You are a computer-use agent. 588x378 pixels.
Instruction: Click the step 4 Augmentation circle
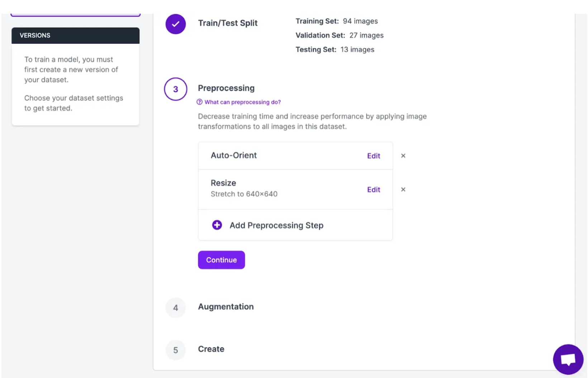[175, 307]
